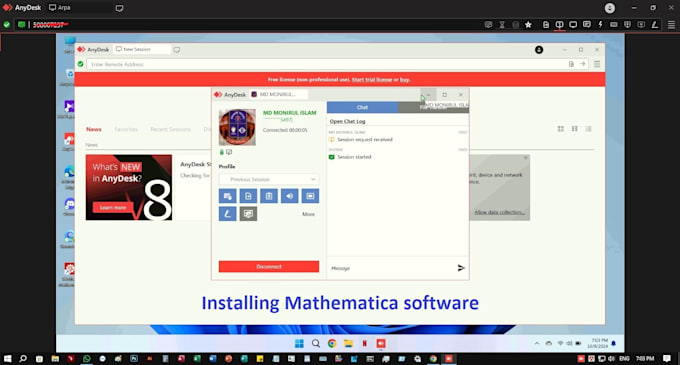Screen dimensions: 680x365
Task: Select the whiteboard pen icon in top toolbar
Action: pos(654,25)
